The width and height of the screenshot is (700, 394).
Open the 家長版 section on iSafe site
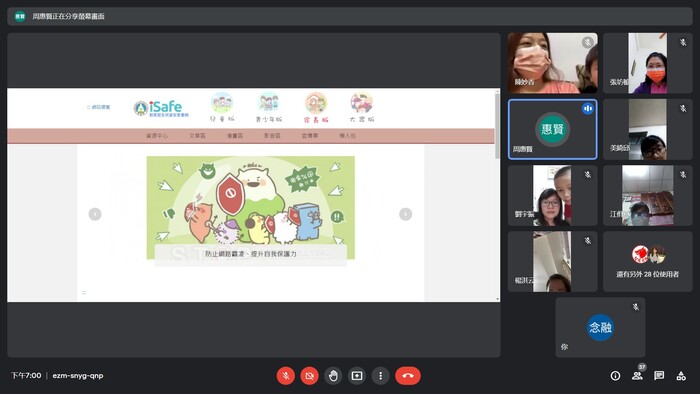316,107
